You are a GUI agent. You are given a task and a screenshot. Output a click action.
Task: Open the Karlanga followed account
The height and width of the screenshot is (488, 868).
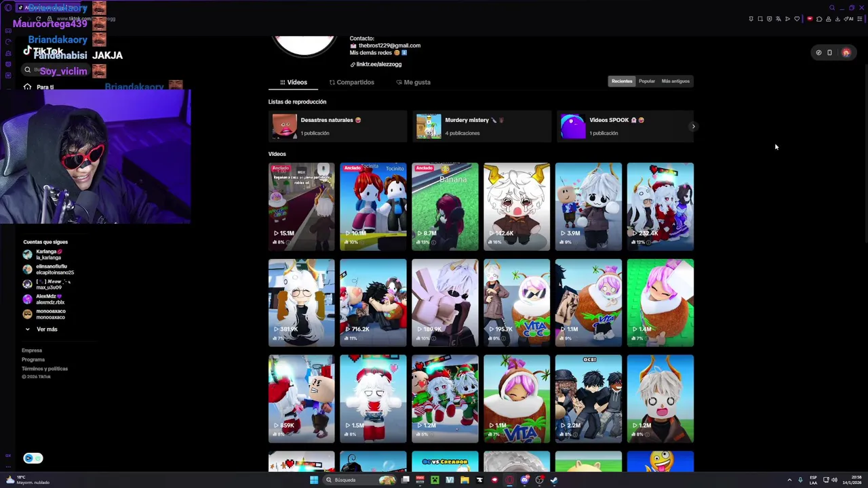[42, 254]
